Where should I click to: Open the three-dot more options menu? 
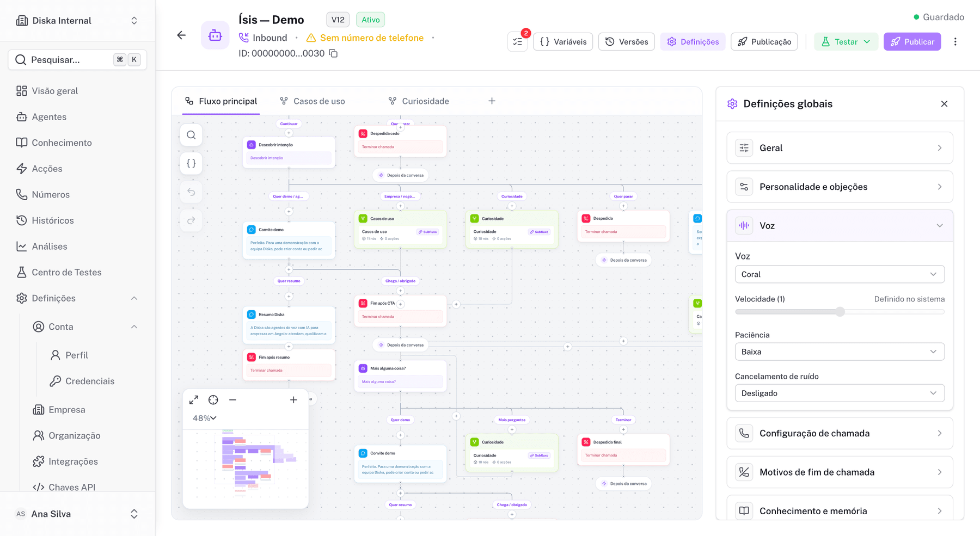click(955, 42)
